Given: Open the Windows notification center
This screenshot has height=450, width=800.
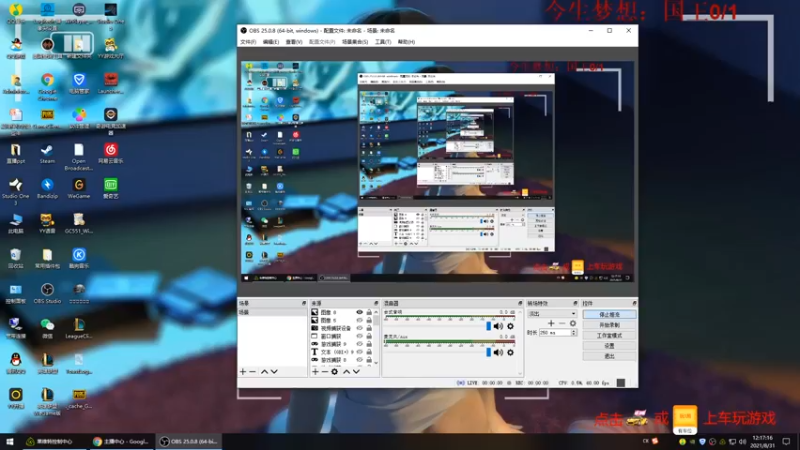Looking at the screenshot, I should pyautogui.click(x=786, y=441).
